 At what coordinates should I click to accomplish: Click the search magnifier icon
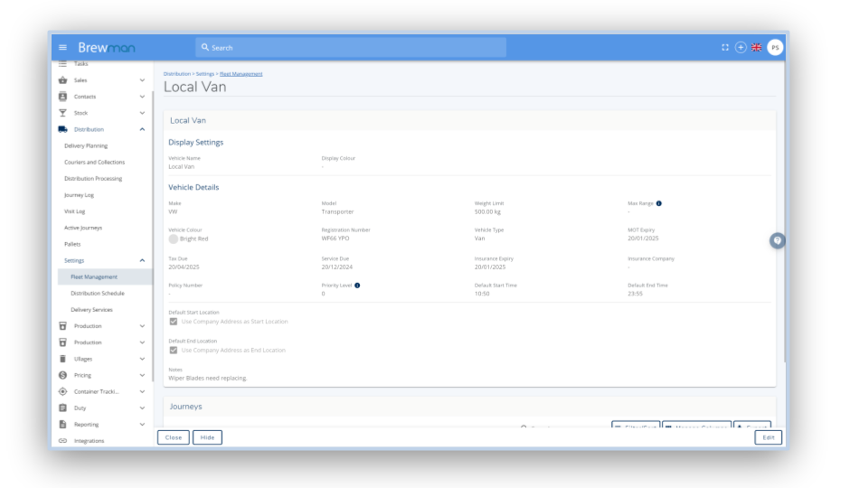205,48
